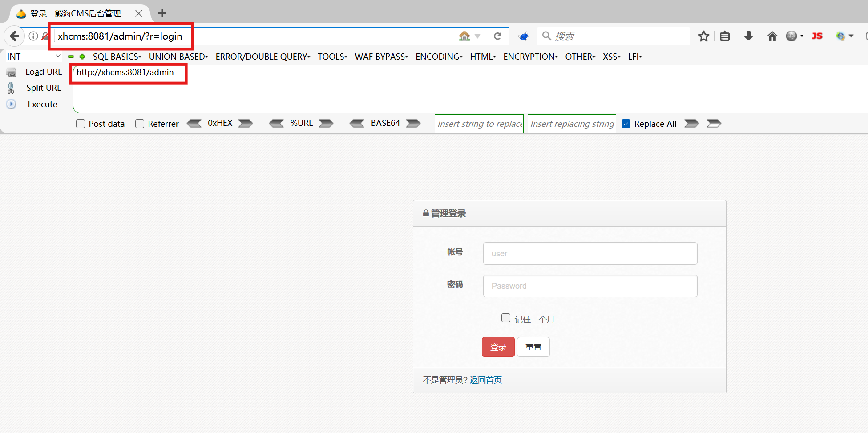Click the colorful globe extension icon
This screenshot has width=868, height=433.
[840, 36]
